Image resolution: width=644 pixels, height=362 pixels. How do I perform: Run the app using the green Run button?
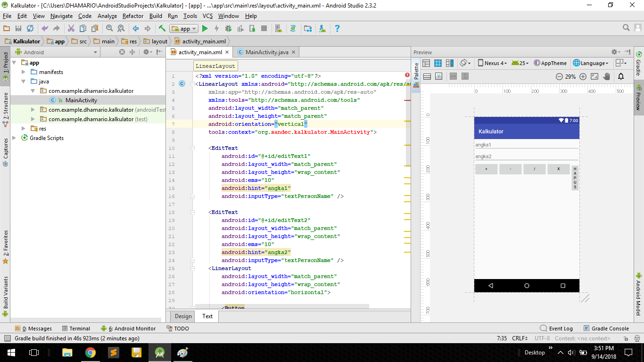205,28
